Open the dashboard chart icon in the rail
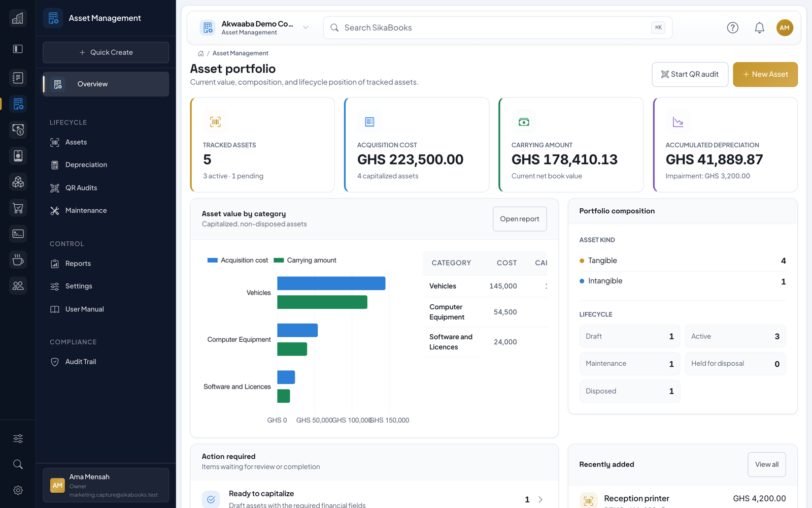812x508 pixels. [x=18, y=18]
